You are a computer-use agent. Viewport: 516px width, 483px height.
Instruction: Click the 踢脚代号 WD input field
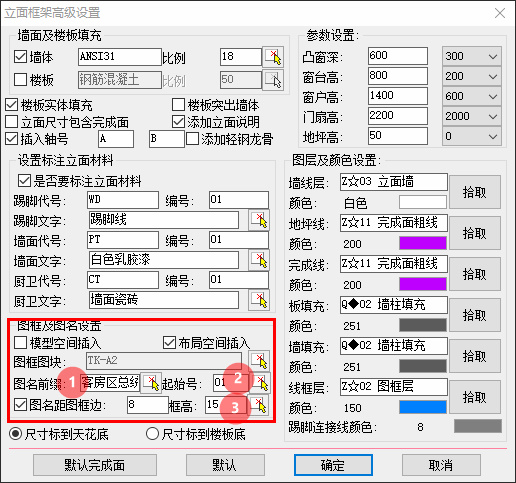point(123,200)
